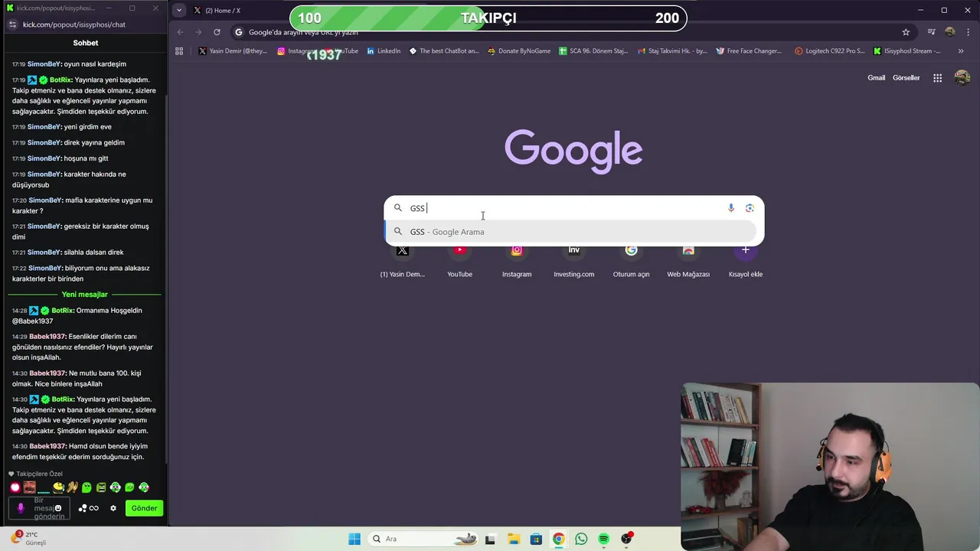980x551 pixels.
Task: Open the Chrome tab search dropdown
Action: [178, 10]
